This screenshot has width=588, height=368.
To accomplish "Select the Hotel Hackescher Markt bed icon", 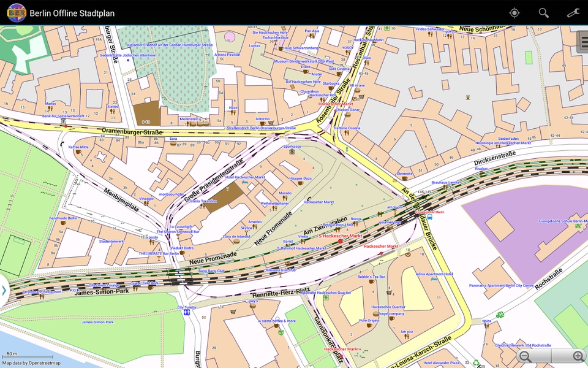I will pos(244,183).
